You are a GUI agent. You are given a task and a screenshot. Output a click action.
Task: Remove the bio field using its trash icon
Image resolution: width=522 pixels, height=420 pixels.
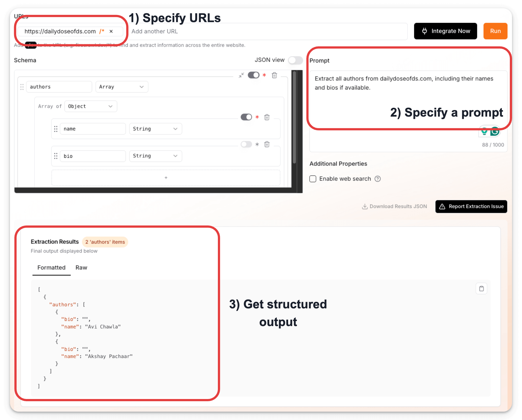click(x=267, y=144)
